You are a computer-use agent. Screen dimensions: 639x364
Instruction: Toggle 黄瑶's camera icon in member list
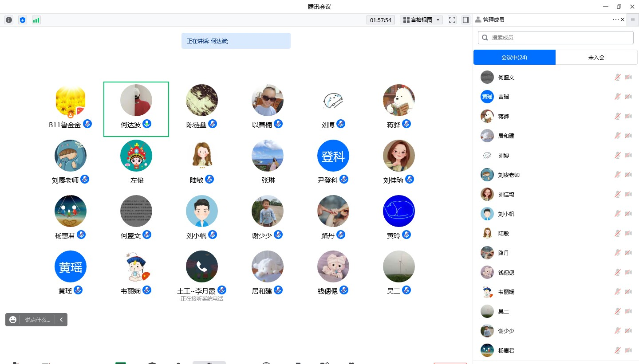pos(628,97)
